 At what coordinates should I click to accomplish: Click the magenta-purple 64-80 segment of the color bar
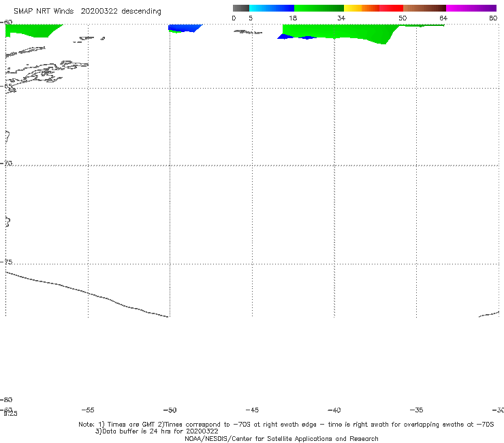point(471,8)
